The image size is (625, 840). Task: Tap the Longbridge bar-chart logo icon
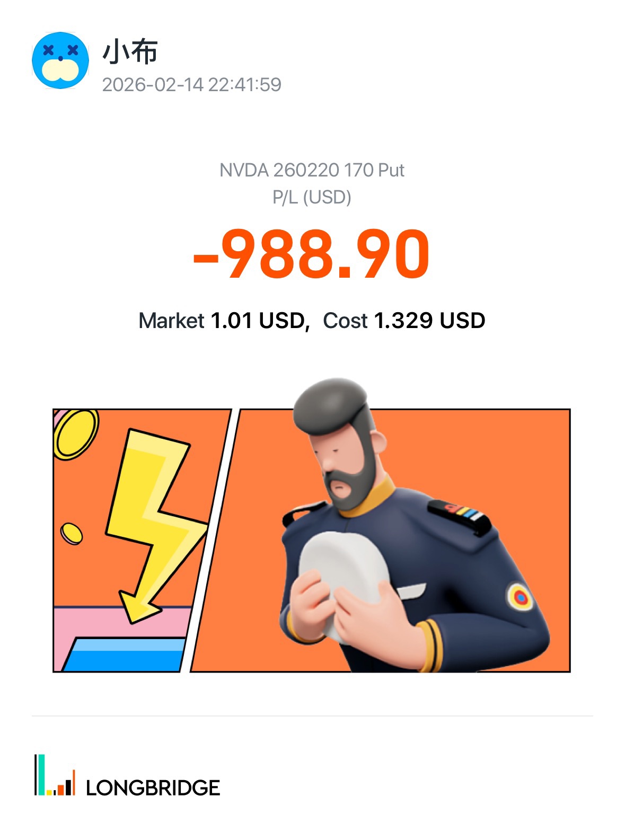coord(55,775)
